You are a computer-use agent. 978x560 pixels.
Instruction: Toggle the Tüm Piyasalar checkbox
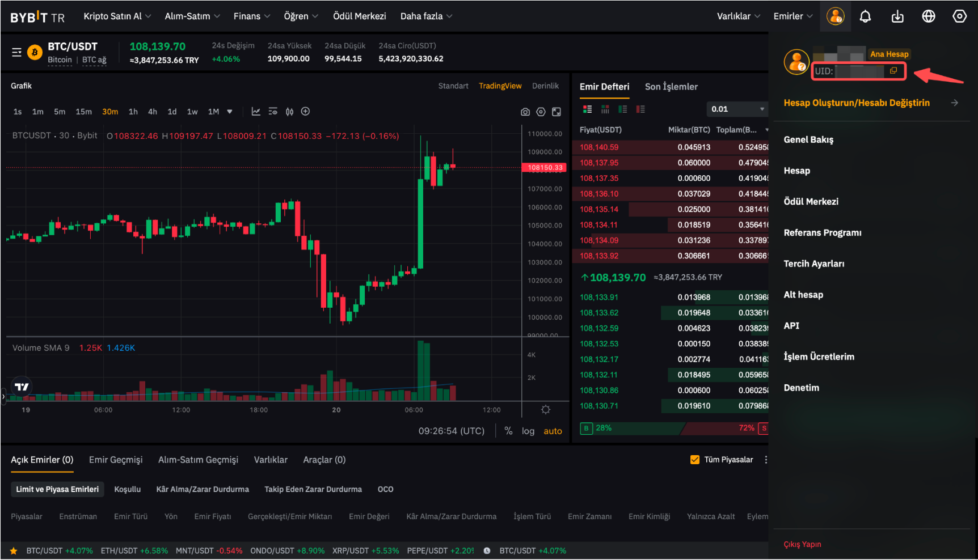point(694,460)
